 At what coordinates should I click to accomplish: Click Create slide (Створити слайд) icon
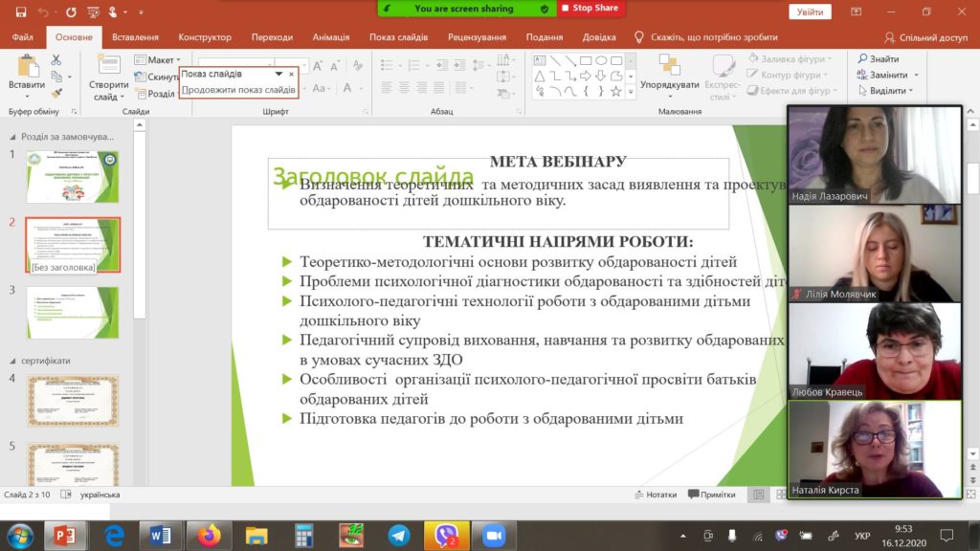pyautogui.click(x=109, y=66)
